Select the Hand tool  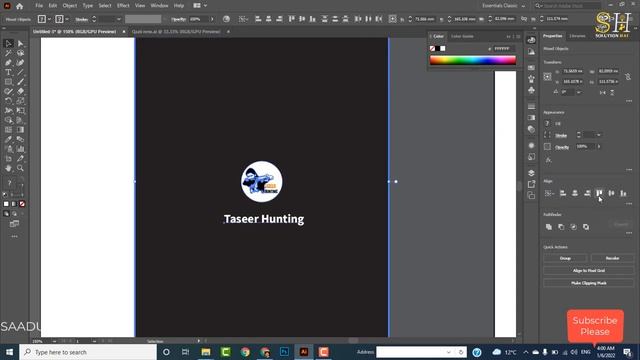(9, 168)
